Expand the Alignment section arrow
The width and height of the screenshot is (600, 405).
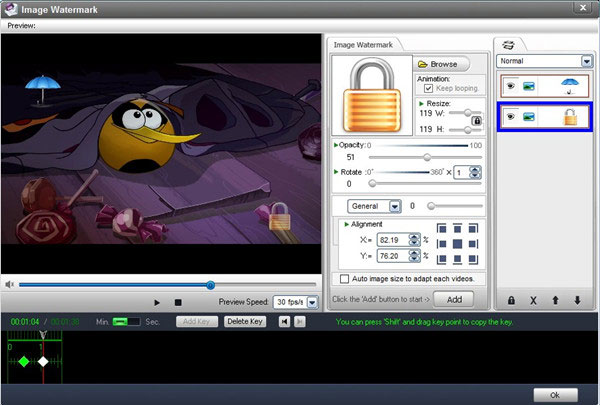(x=347, y=224)
